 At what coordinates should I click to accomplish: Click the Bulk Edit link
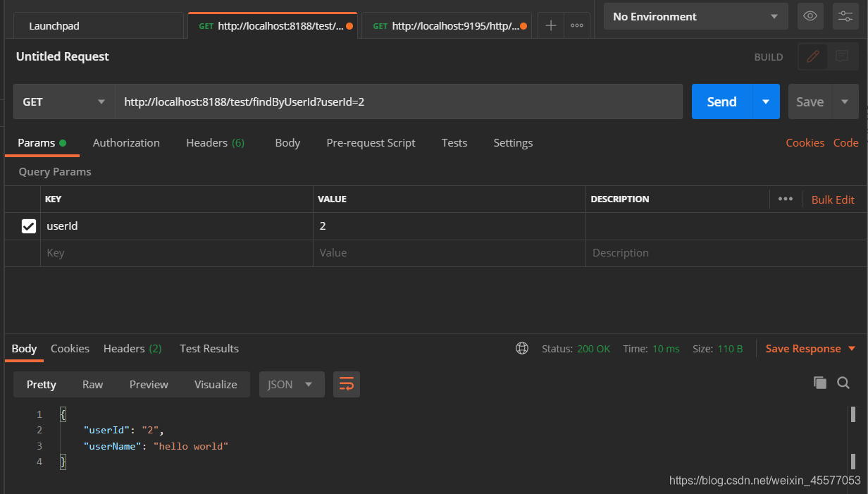click(x=833, y=200)
